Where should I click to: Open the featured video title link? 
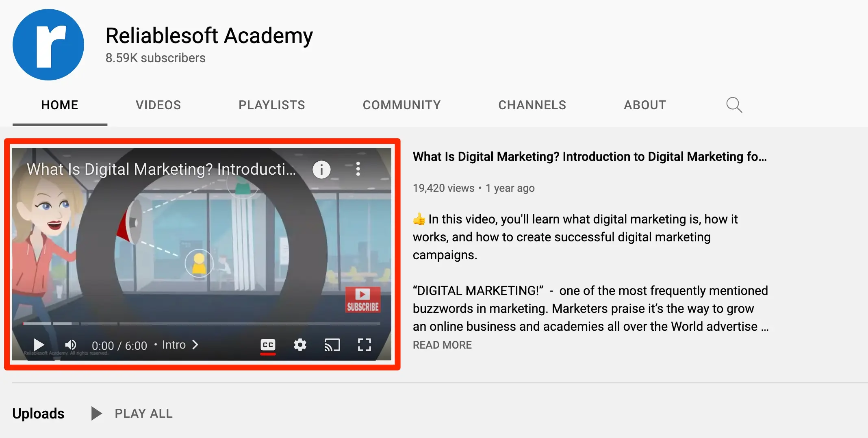point(589,157)
